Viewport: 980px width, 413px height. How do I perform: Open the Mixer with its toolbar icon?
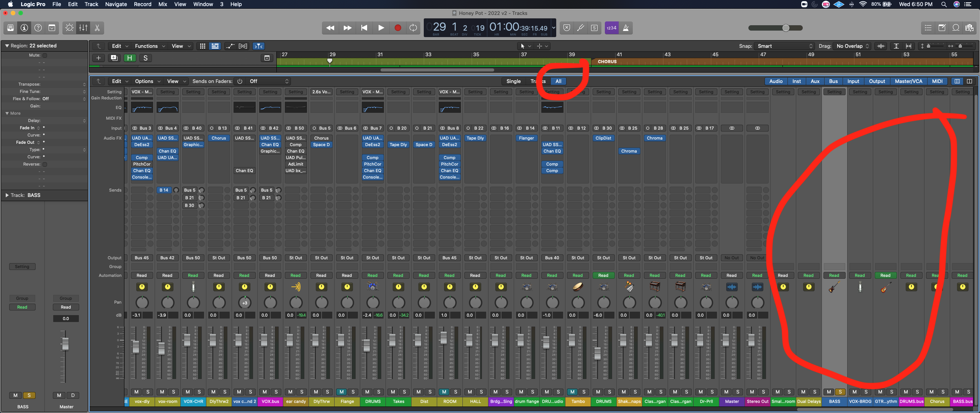coord(83,28)
